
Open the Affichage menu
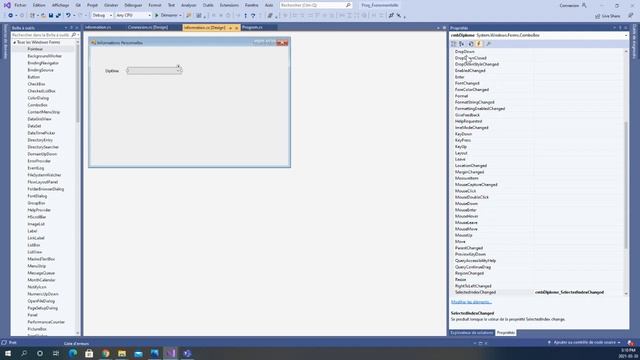pyautogui.click(x=60, y=5)
